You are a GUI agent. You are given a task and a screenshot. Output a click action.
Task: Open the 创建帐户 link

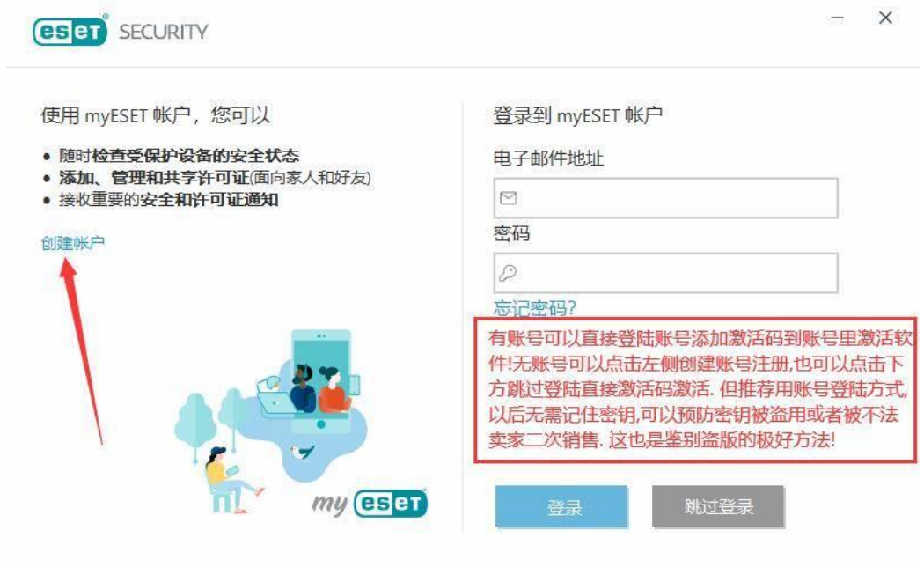pos(73,242)
